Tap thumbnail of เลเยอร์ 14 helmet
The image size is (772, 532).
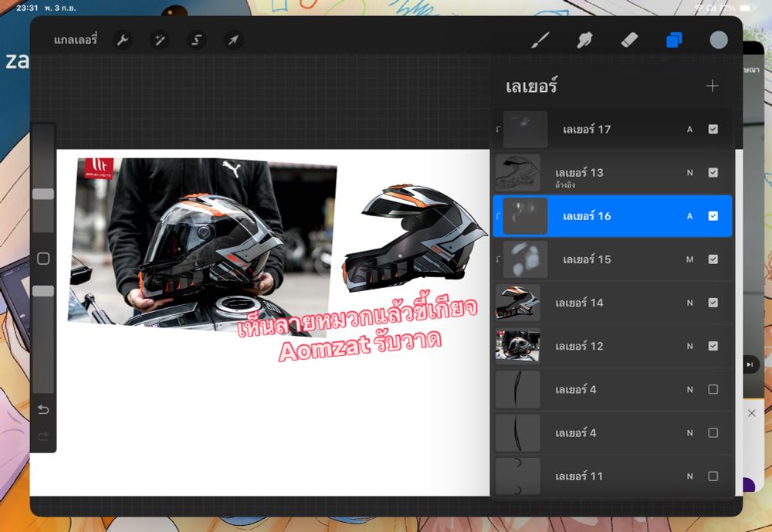[517, 303]
